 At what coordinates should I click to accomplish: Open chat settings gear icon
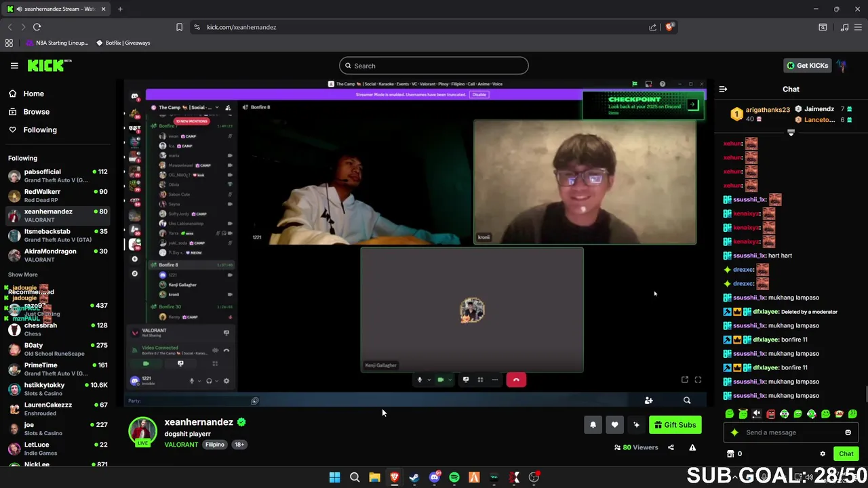click(x=823, y=454)
